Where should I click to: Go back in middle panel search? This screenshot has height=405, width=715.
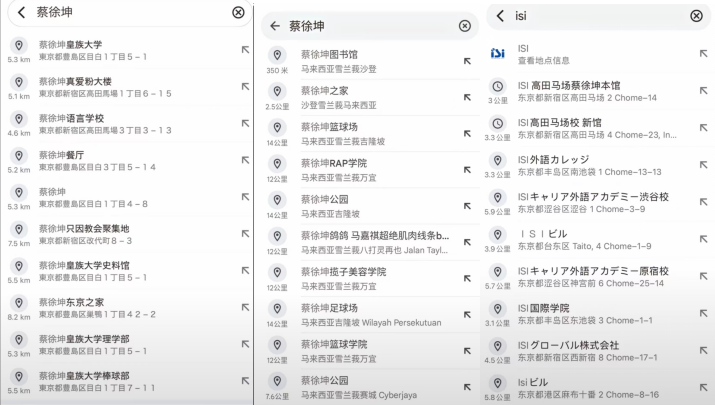[x=275, y=26]
